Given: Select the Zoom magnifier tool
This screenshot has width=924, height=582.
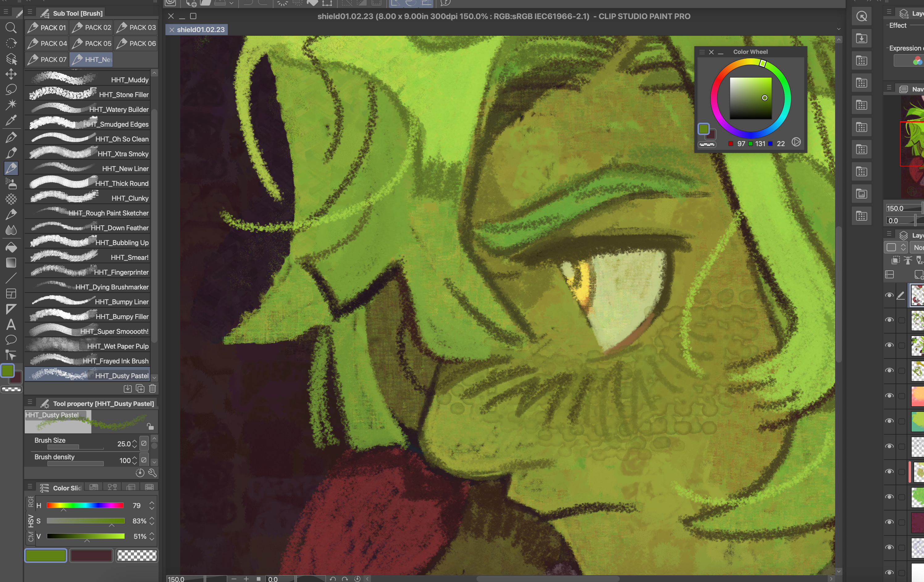Looking at the screenshot, I should 11,28.
